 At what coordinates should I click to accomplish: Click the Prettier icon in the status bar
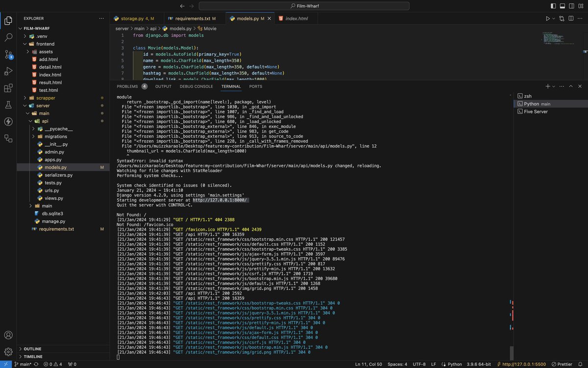tap(561, 364)
